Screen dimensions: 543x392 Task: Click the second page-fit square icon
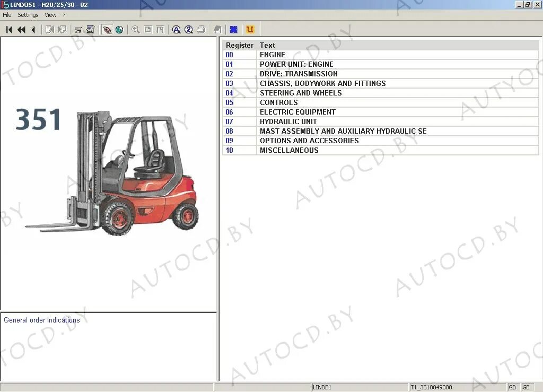click(160, 30)
